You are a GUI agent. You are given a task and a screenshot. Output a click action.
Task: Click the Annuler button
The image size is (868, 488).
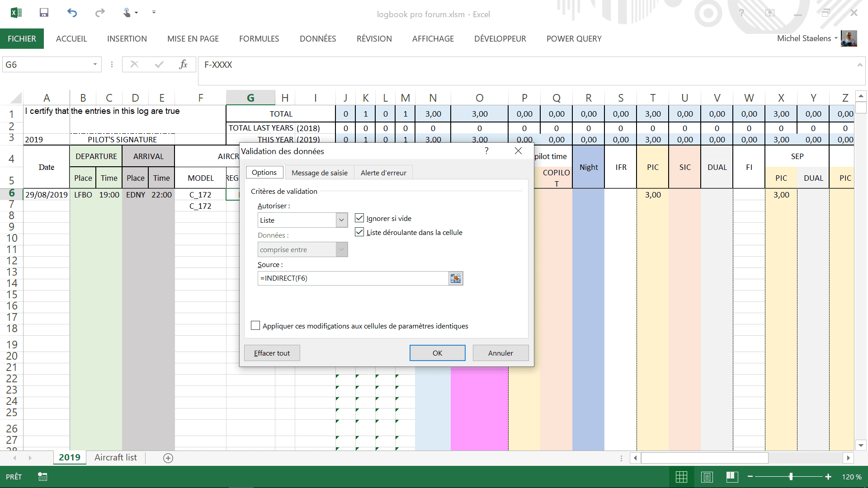coord(500,353)
